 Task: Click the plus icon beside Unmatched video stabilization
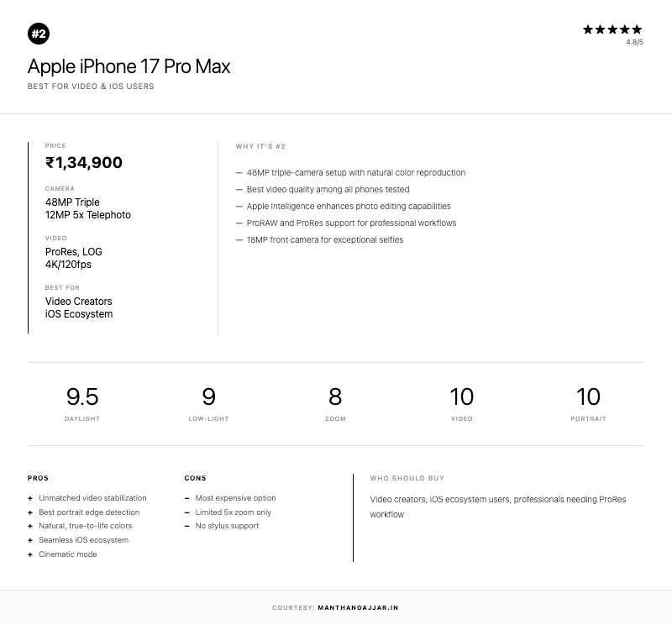pos(30,498)
